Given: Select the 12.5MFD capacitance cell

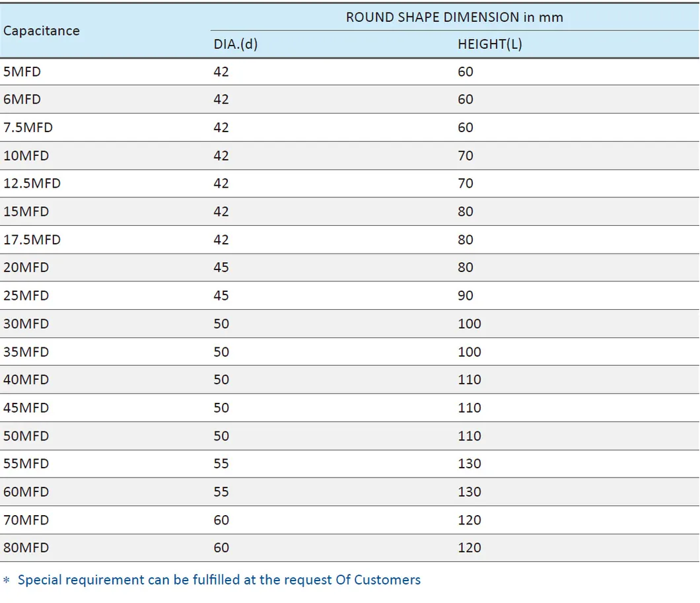Looking at the screenshot, I should pos(32,184).
